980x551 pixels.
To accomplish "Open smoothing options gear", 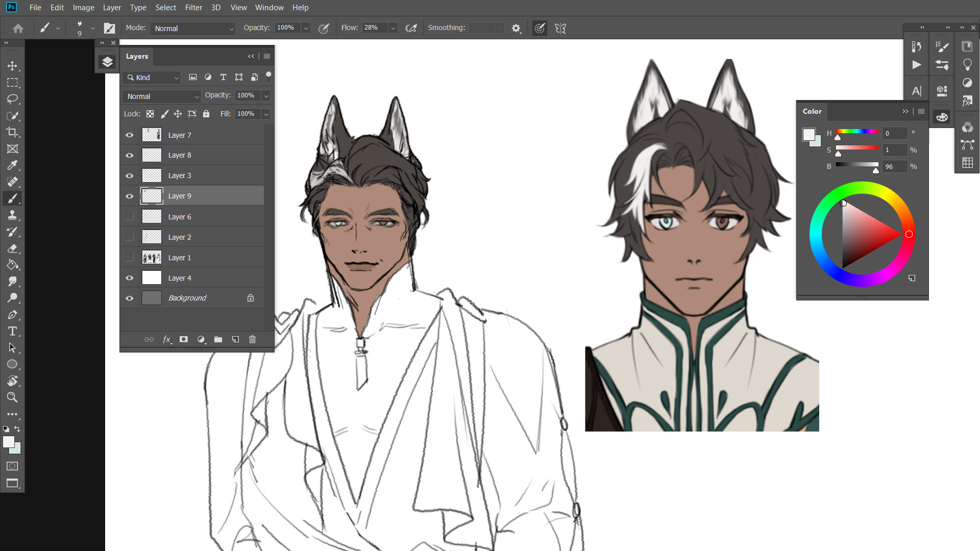I will point(516,29).
